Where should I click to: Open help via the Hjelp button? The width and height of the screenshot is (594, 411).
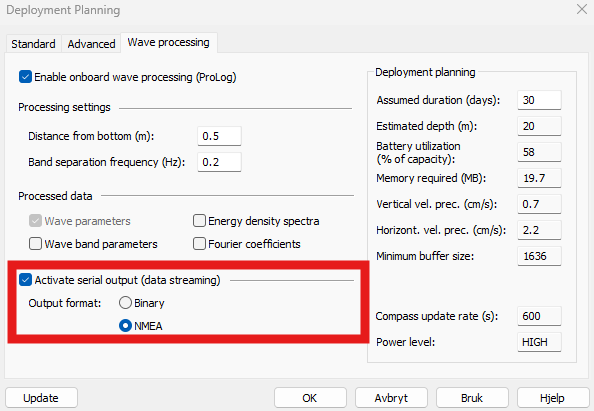point(553,398)
